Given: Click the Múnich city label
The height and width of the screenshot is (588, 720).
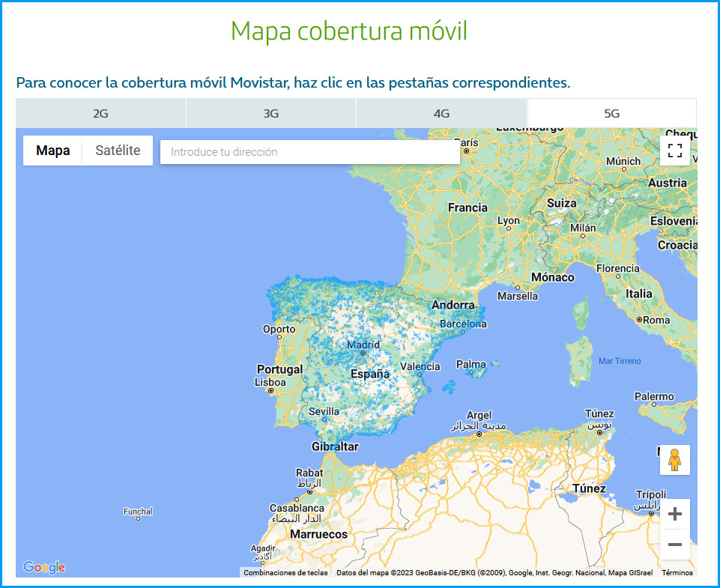Looking at the screenshot, I should click(623, 162).
